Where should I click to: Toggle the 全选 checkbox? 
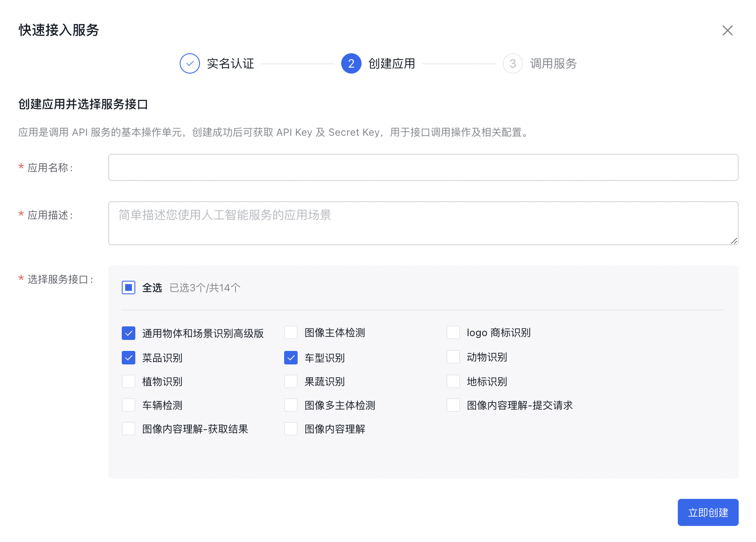[x=129, y=287]
